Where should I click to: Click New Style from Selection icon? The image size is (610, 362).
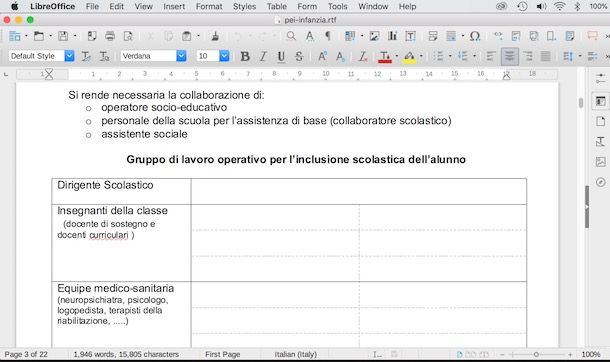coord(104,56)
